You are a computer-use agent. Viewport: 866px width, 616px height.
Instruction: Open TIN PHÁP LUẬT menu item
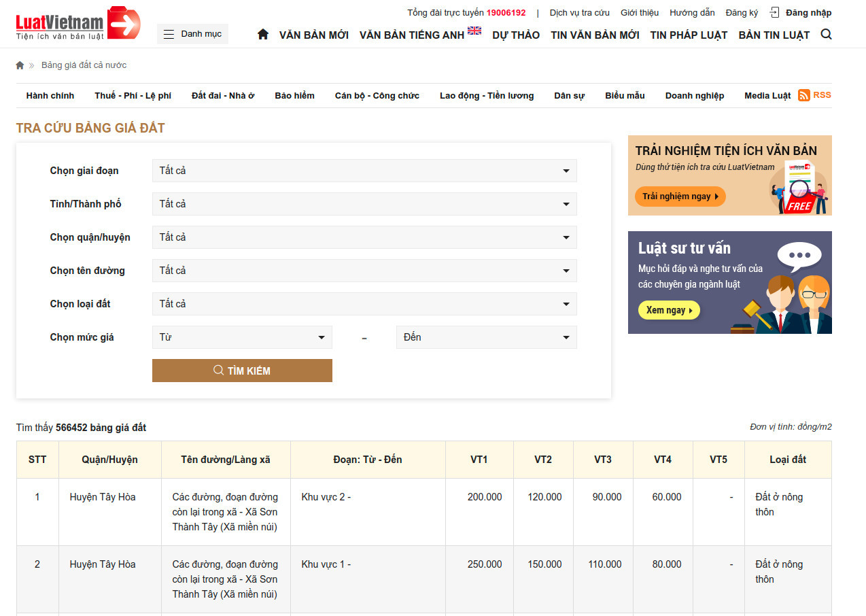689,35
